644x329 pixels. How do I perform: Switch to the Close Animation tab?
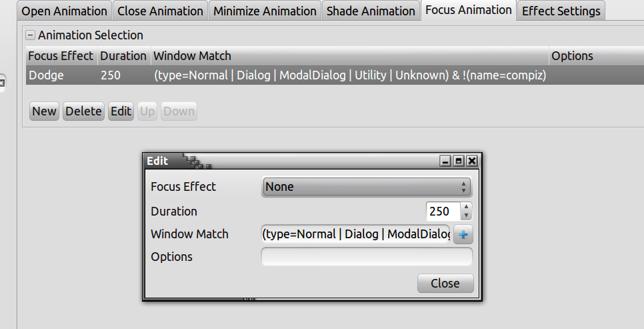coord(160,11)
